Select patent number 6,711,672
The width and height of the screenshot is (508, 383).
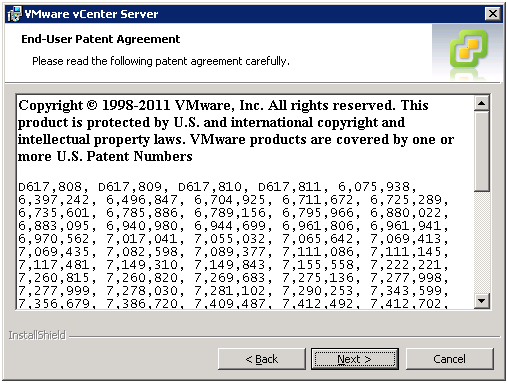pyautogui.click(x=318, y=200)
